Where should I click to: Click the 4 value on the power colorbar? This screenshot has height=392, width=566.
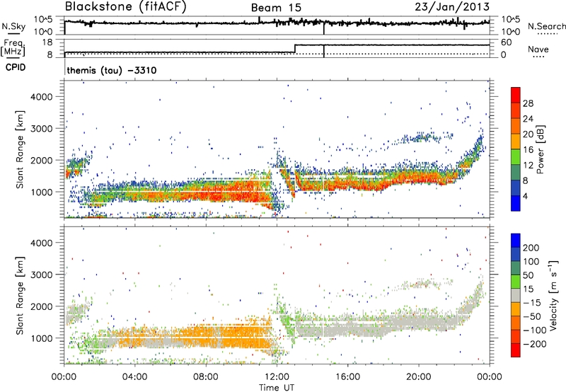click(526, 197)
